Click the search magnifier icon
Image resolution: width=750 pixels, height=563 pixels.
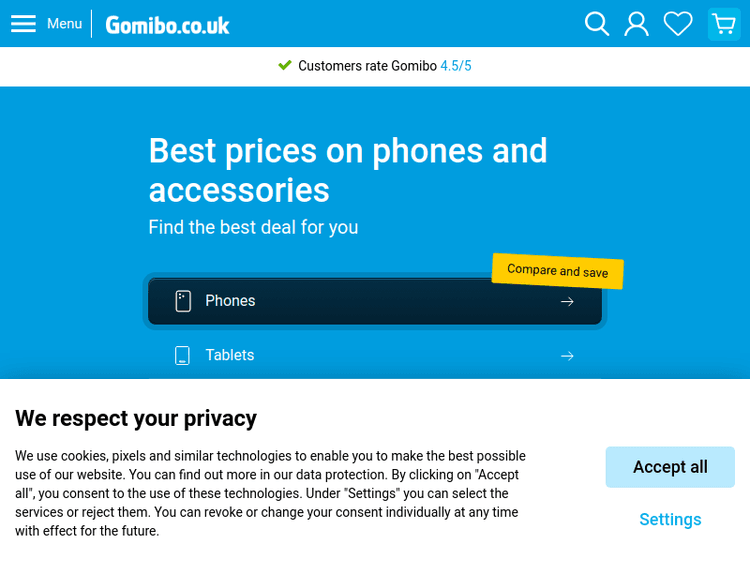[x=597, y=24]
